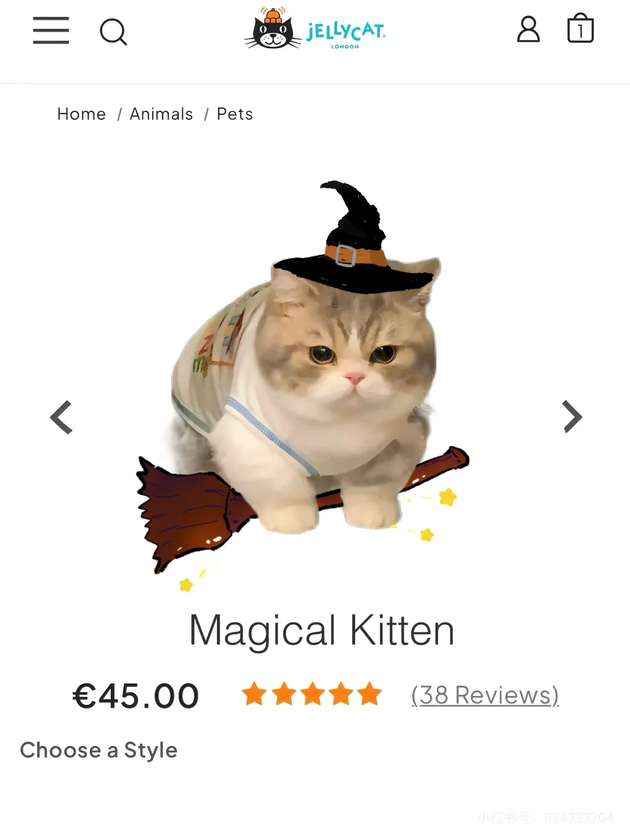Click the €45.00 price
The height and width of the screenshot is (840, 630).
[x=135, y=696]
